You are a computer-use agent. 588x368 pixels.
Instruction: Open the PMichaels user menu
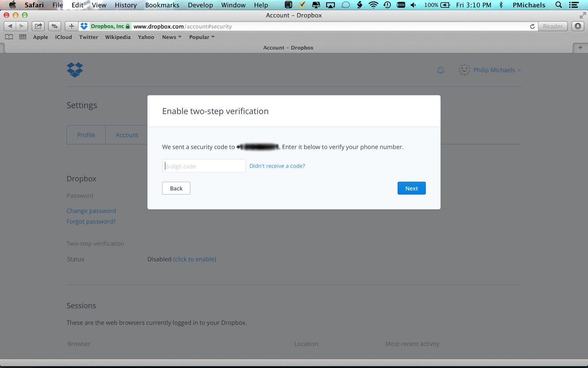(529, 5)
